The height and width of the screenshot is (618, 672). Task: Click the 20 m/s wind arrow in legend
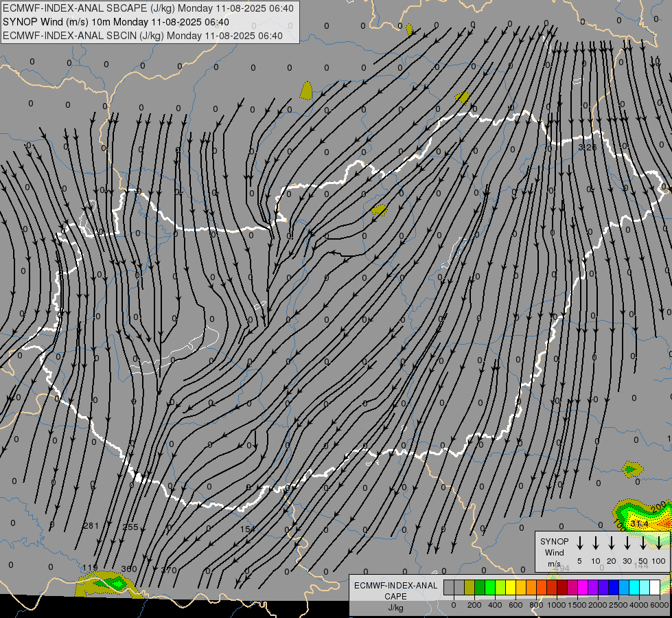(x=611, y=543)
